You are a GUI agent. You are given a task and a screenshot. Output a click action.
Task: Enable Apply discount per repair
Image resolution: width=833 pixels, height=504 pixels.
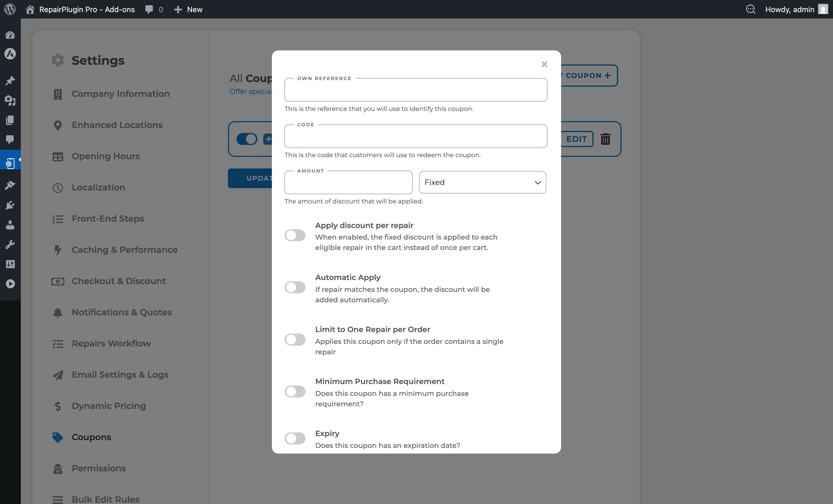(294, 236)
